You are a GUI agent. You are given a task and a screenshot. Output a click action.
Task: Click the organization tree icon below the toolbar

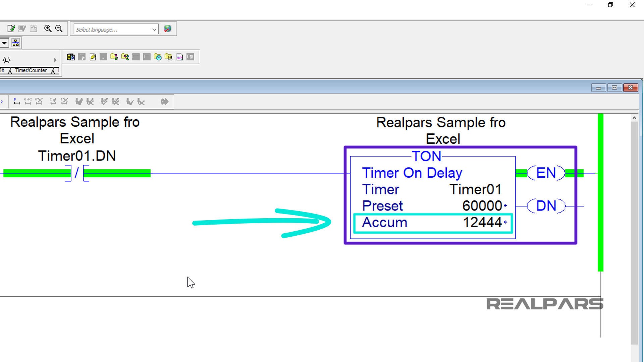(x=15, y=42)
